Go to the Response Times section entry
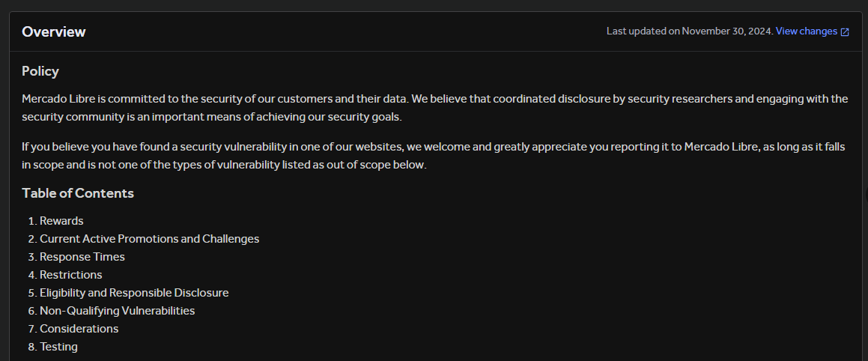The height and width of the screenshot is (361, 868). [82, 257]
